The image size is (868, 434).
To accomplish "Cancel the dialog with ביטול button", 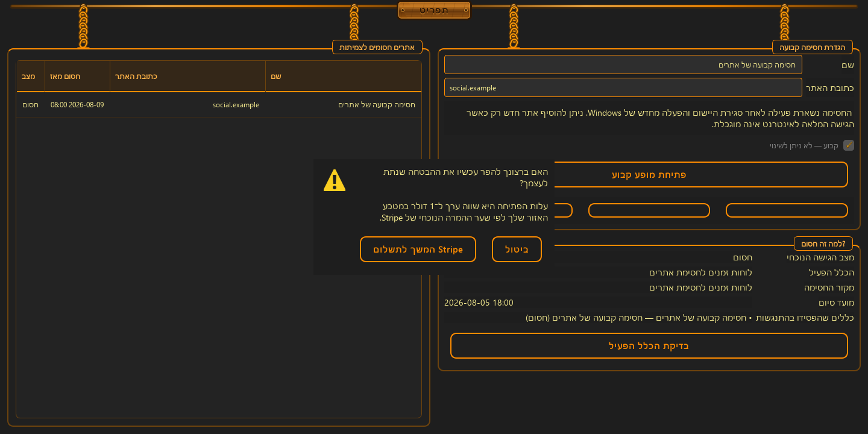I will (517, 250).
